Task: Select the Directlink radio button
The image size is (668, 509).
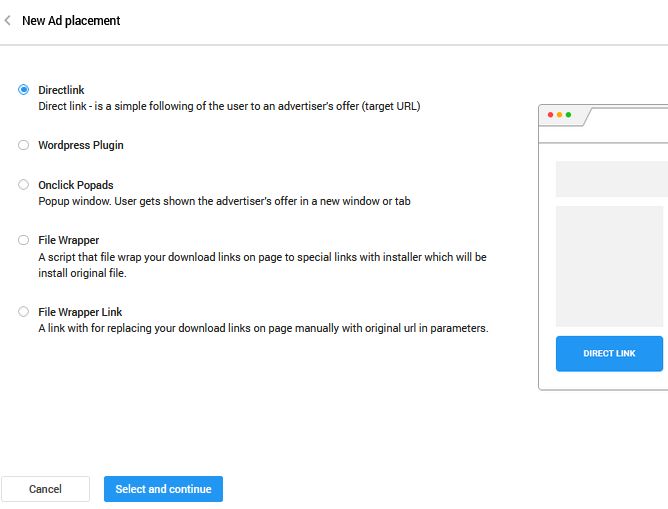Action: (23, 89)
